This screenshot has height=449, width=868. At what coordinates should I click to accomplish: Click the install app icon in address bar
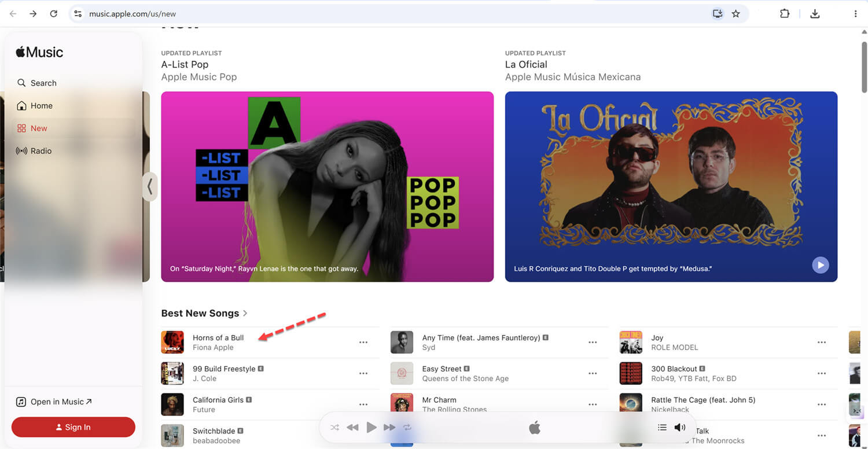pos(718,14)
